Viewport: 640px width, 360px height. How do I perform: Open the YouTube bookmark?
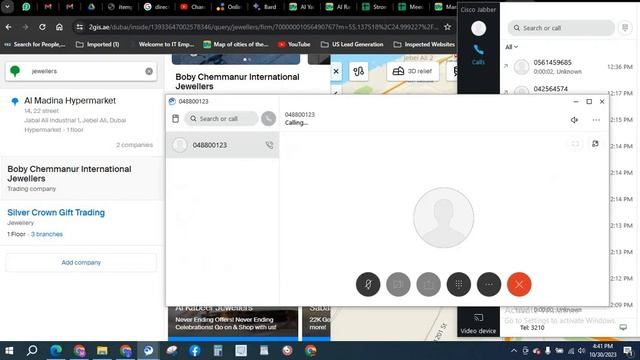294,44
